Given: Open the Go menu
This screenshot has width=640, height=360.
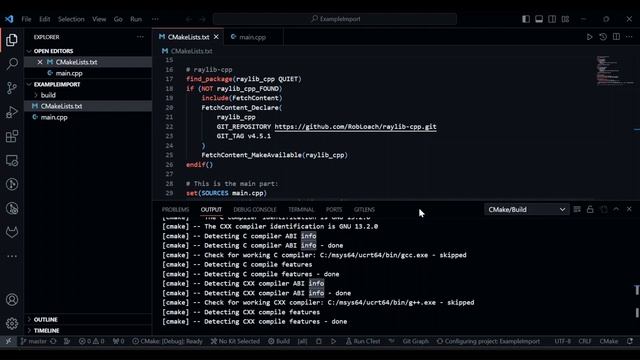Looking at the screenshot, I should point(118,19).
